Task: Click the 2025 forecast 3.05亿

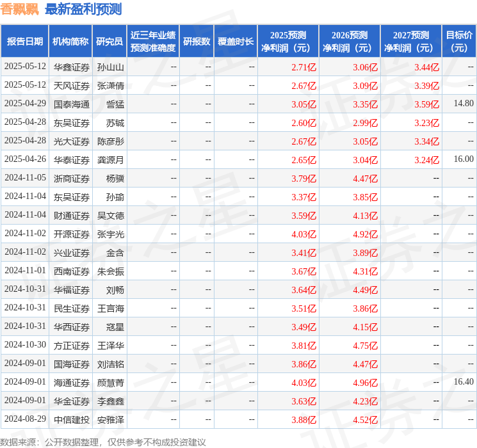Action: tap(303, 104)
